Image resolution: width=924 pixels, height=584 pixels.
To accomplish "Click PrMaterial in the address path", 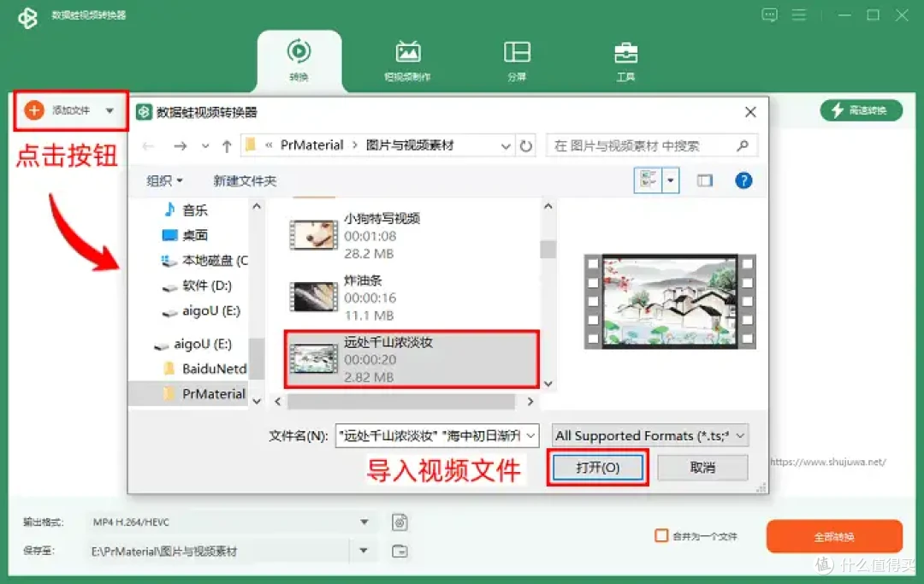I will point(311,145).
